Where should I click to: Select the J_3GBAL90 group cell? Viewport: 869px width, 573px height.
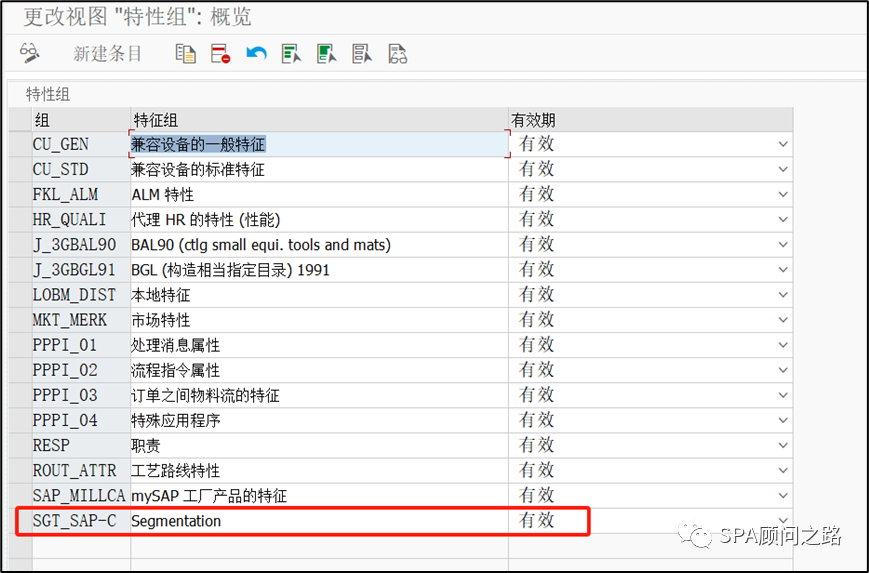tap(80, 244)
